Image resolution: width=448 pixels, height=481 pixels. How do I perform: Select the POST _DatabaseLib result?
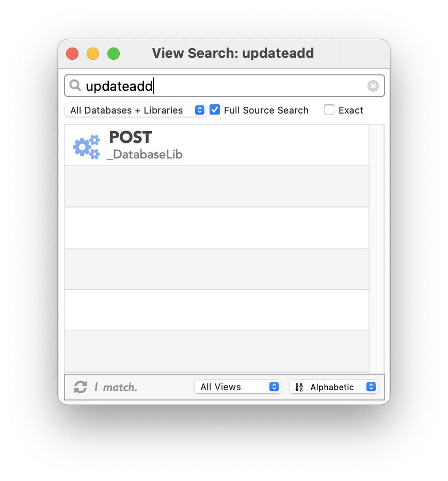pyautogui.click(x=217, y=145)
